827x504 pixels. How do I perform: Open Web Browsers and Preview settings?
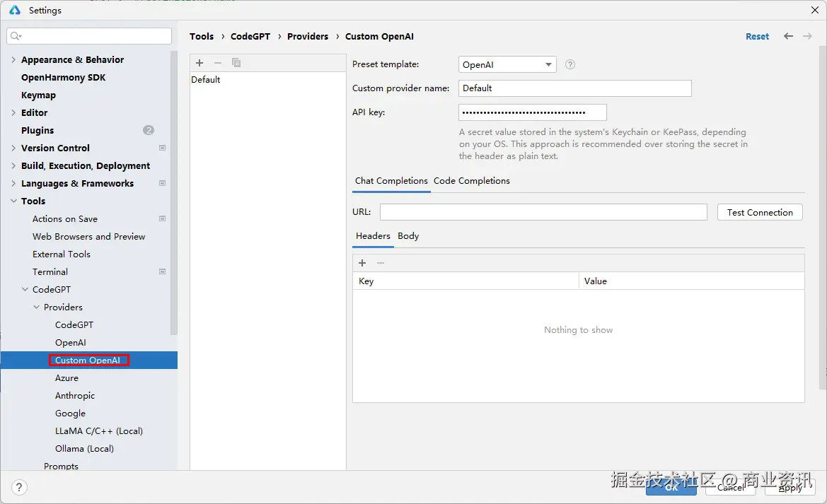click(x=88, y=237)
